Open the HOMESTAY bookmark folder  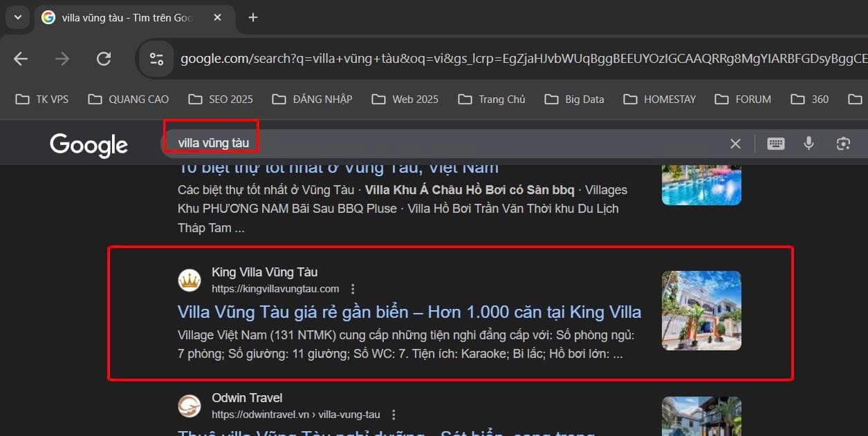pyautogui.click(x=660, y=99)
